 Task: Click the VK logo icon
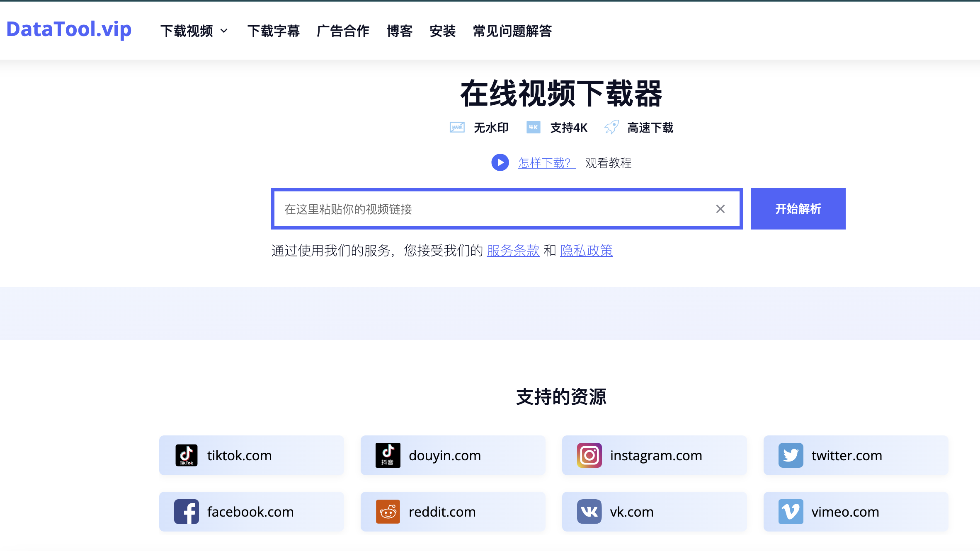click(x=589, y=512)
